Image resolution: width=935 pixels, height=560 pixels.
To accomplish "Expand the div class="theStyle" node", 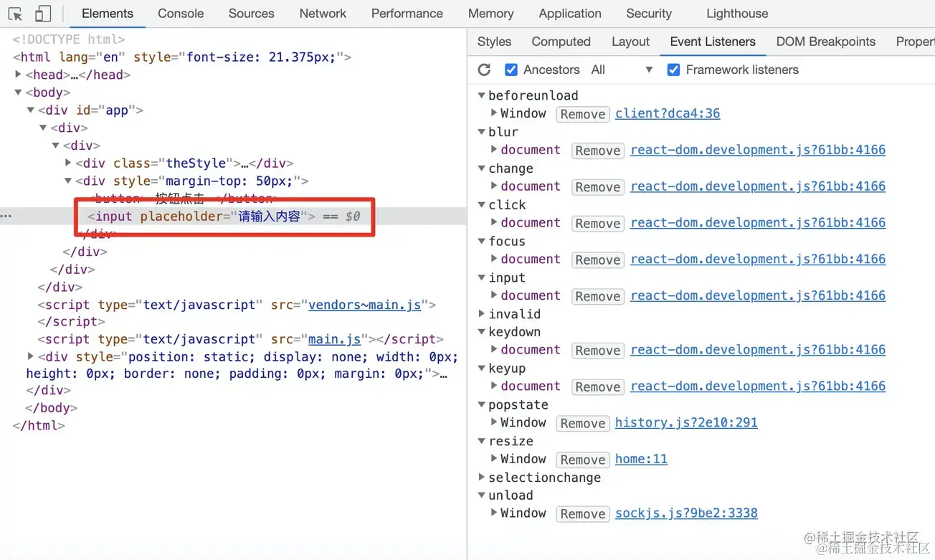I will pos(68,163).
